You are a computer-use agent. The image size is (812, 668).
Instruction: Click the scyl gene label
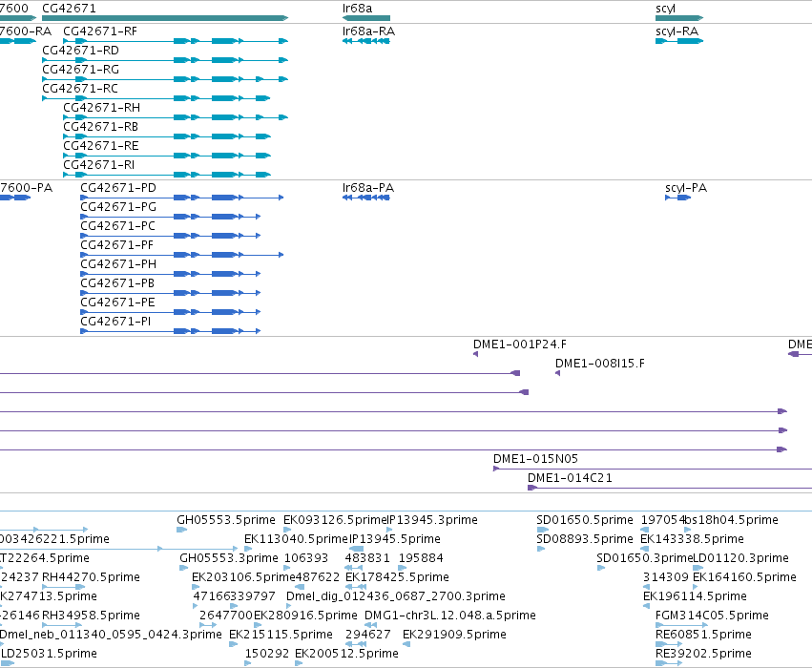point(665,9)
